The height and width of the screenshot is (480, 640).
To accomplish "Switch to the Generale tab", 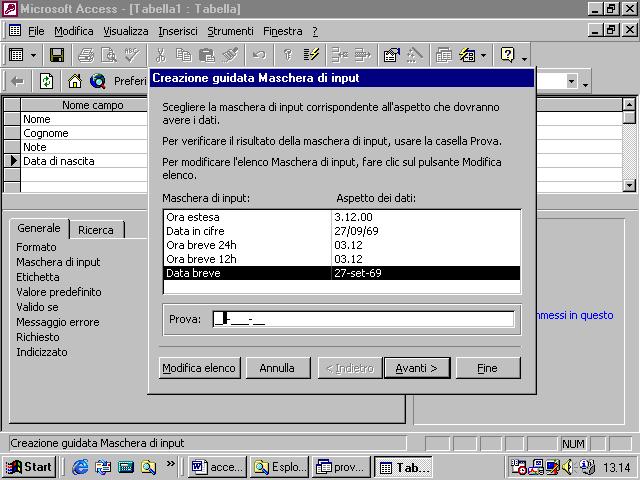I will pyautogui.click(x=39, y=228).
